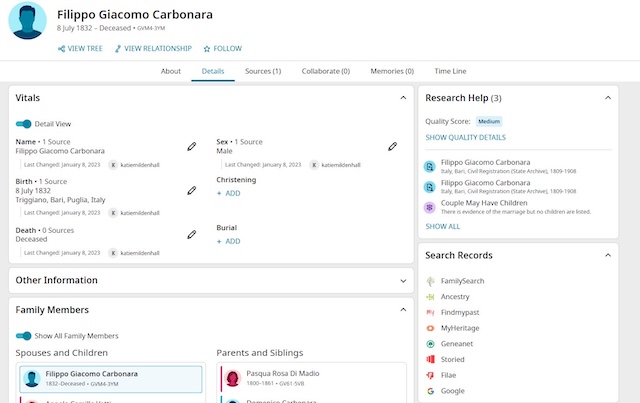This screenshot has width=640, height=403.
Task: Collapse the Search Records panel
Action: pos(610,256)
